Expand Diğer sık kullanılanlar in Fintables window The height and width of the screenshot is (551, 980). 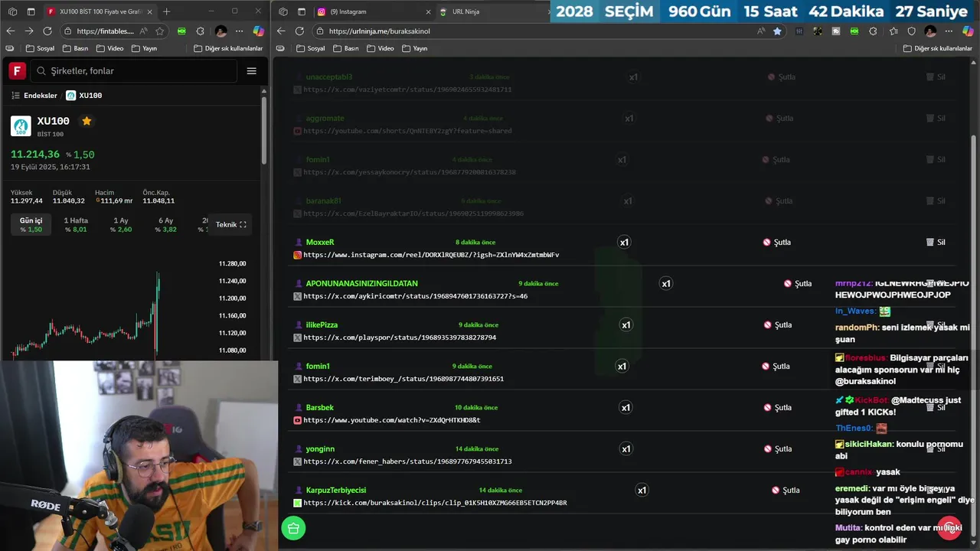[228, 48]
